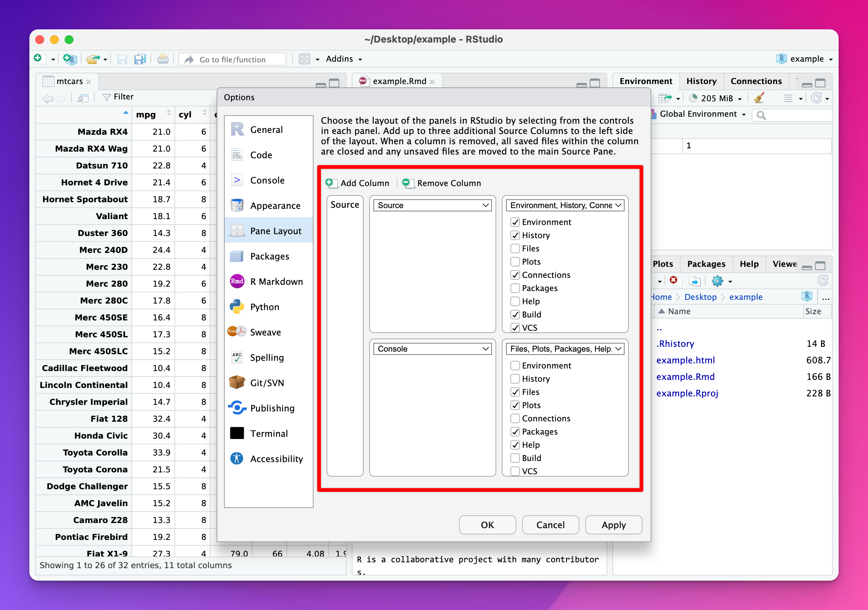868x610 pixels.
Task: Click the Save All documents icon
Action: click(140, 59)
